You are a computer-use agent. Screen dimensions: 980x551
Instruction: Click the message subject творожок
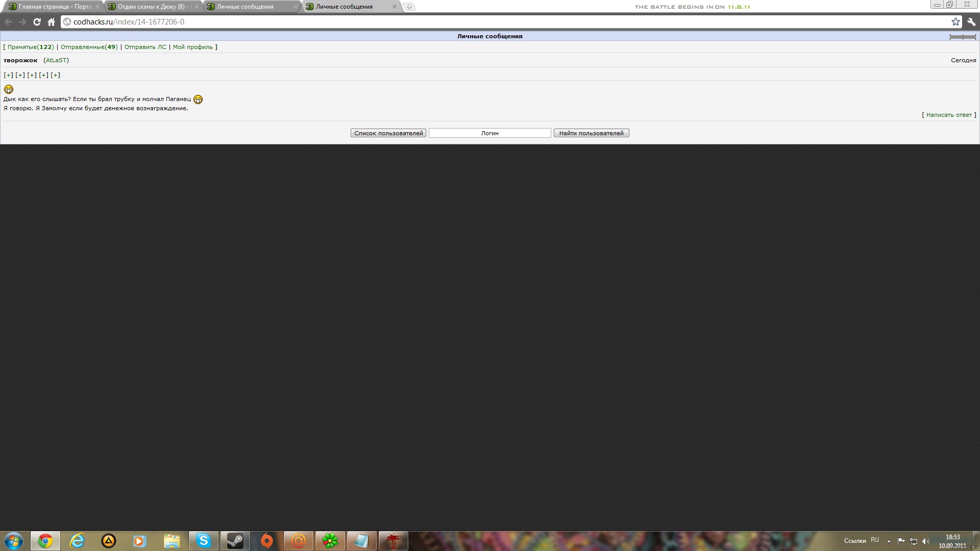coord(20,60)
